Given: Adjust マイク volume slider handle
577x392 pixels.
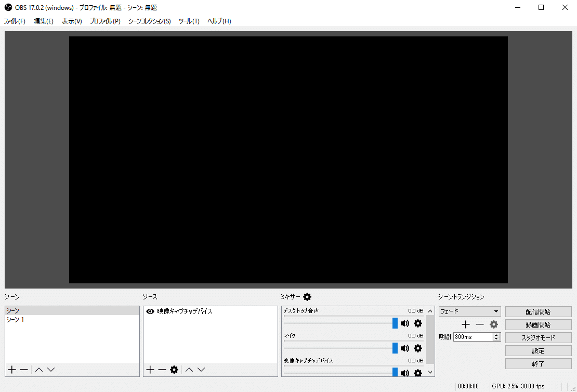Looking at the screenshot, I should click(395, 348).
